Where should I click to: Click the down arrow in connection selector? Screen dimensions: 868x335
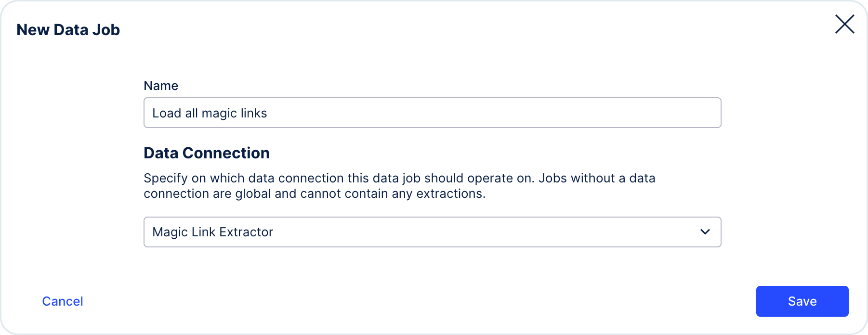point(705,232)
